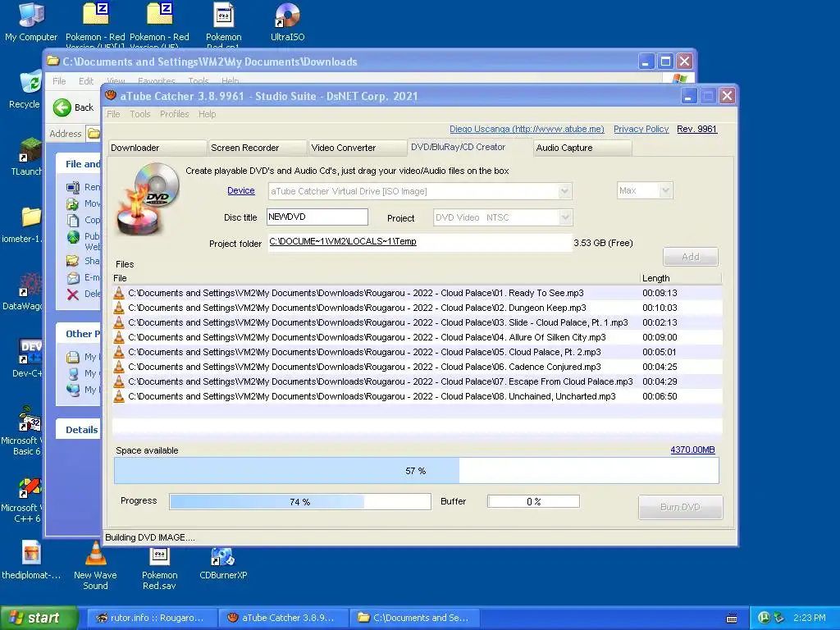Select the 05. Cloud Palace, Pt. 2.mp3 row
The width and height of the screenshot is (840, 630).
pos(417,352)
